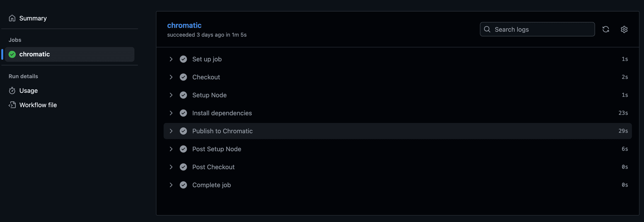This screenshot has width=644, height=222.
Task: Select the chromatic job in sidebar
Action: click(35, 54)
